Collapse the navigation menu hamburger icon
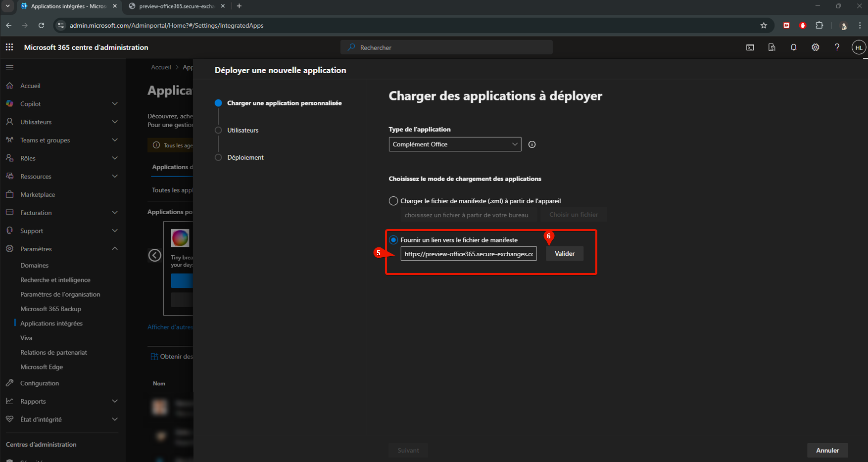The image size is (868, 462). [9, 67]
